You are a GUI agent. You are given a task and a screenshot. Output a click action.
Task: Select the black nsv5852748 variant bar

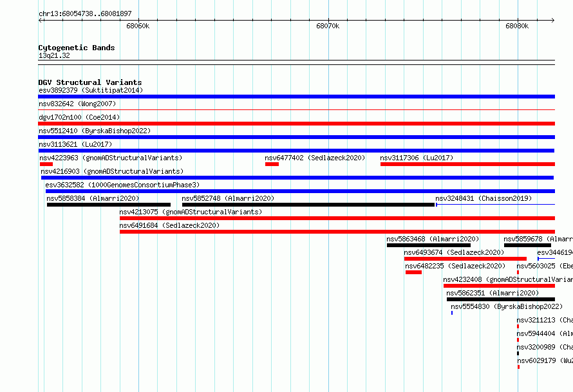point(308,205)
